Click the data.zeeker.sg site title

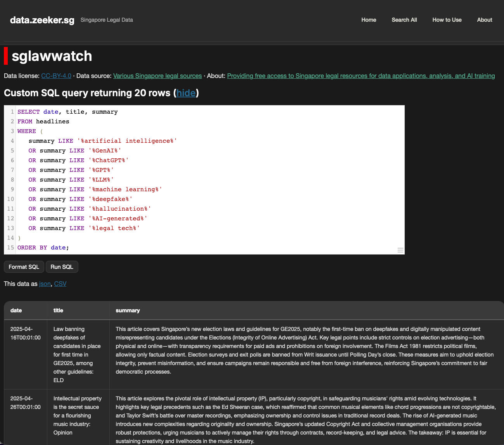point(42,20)
